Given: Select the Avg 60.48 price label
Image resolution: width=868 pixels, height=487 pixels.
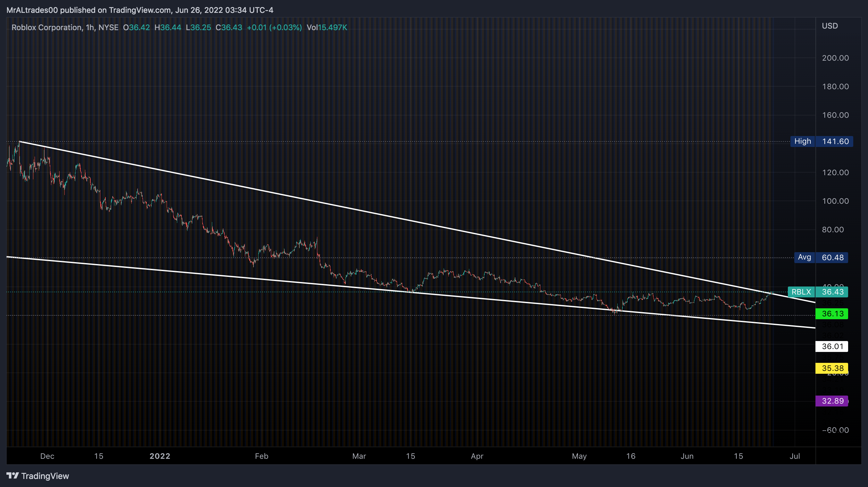Looking at the screenshot, I should click(x=821, y=257).
